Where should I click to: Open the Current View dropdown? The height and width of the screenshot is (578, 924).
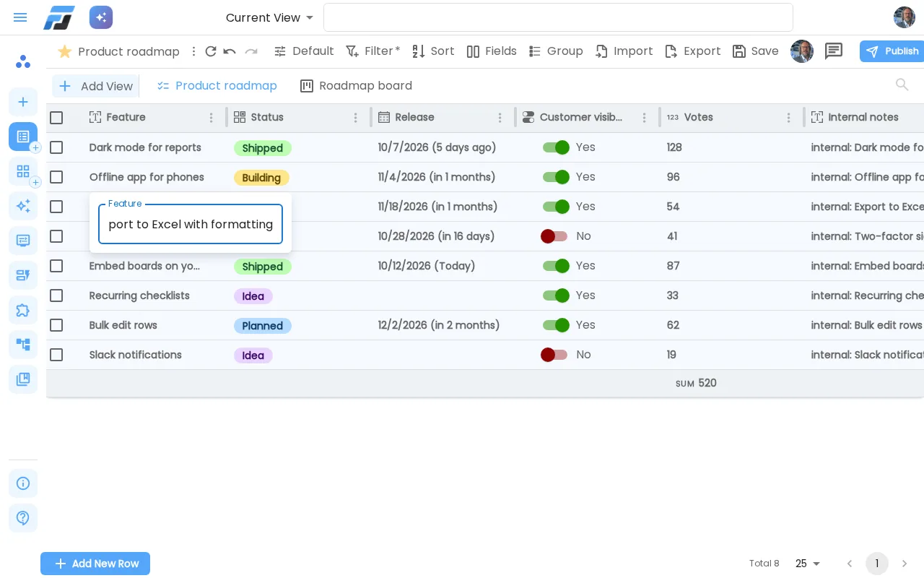[269, 17]
